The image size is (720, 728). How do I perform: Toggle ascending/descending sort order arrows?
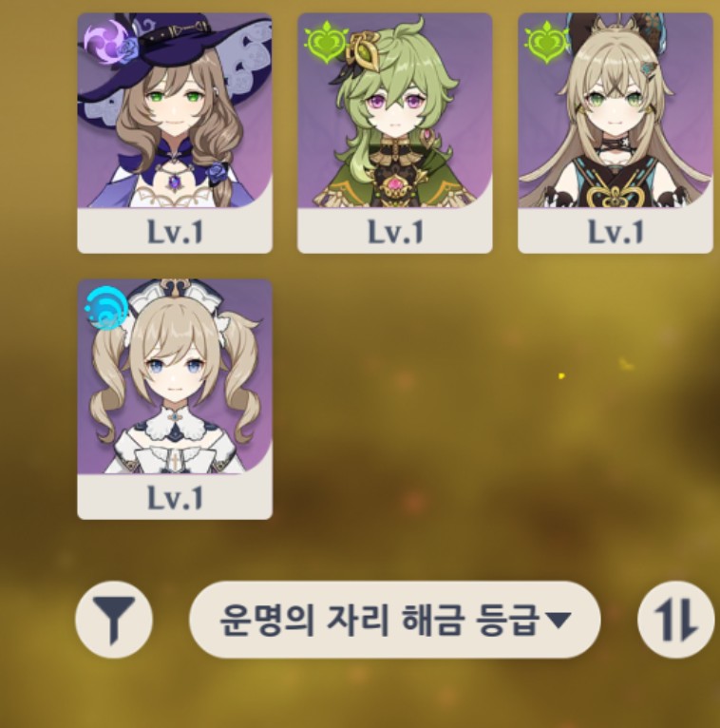click(675, 620)
